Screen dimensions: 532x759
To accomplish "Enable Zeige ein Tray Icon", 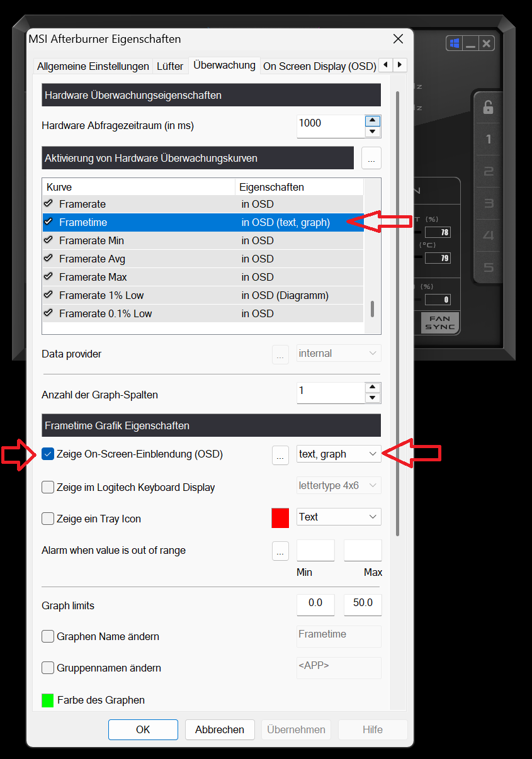I will pos(48,519).
